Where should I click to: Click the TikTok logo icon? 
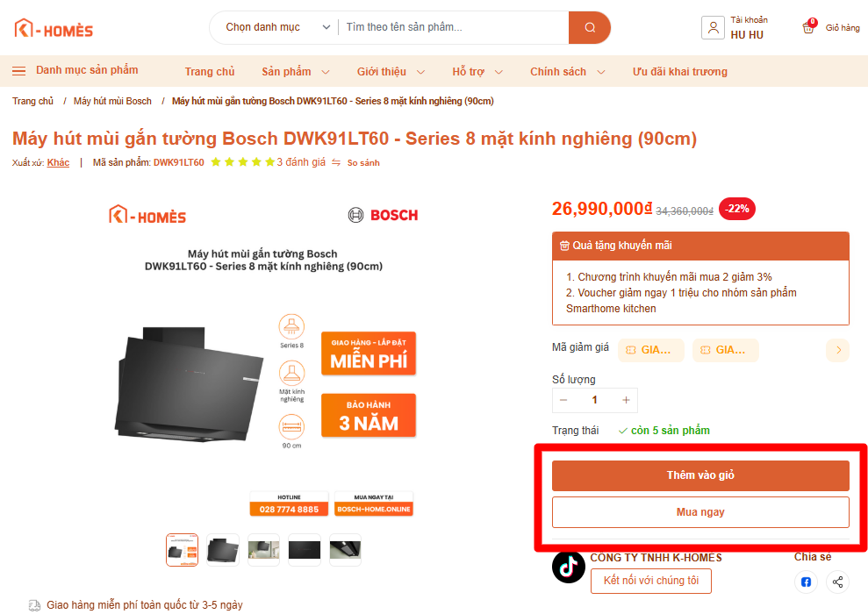[x=569, y=566]
